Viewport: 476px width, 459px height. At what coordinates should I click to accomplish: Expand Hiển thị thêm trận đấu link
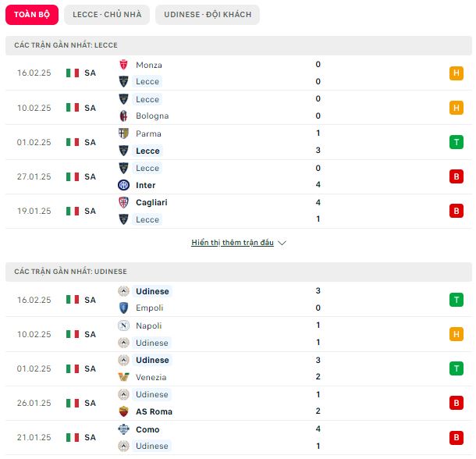pyautogui.click(x=233, y=243)
